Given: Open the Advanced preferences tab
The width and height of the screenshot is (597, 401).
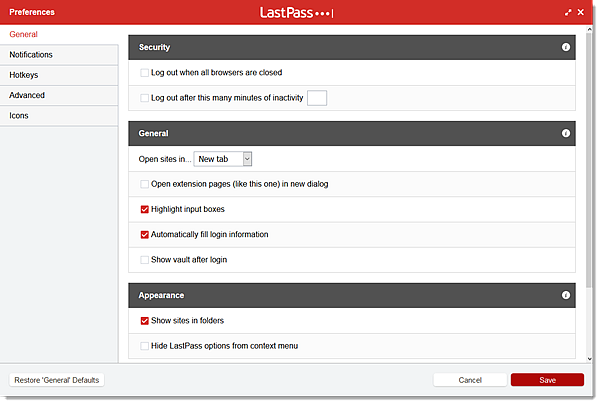Looking at the screenshot, I should pos(59,95).
